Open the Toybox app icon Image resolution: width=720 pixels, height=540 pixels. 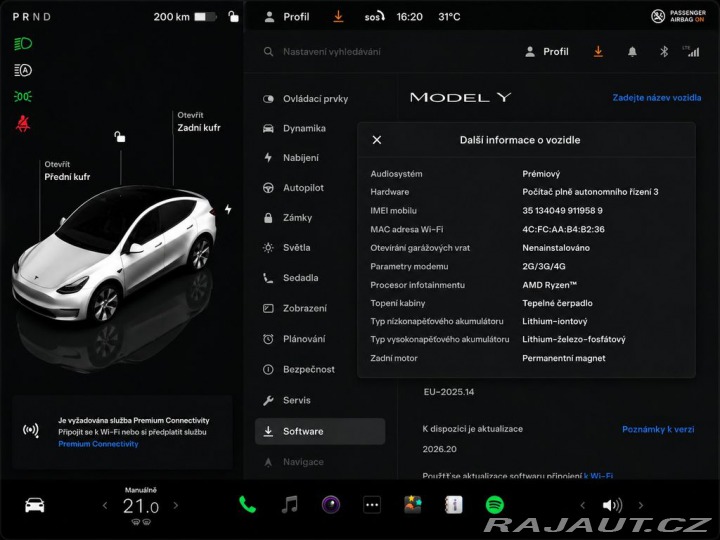[413, 505]
